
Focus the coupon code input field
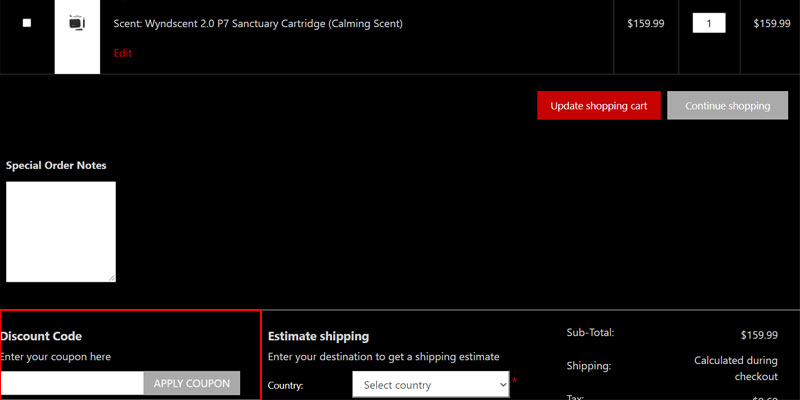pyautogui.click(x=72, y=383)
